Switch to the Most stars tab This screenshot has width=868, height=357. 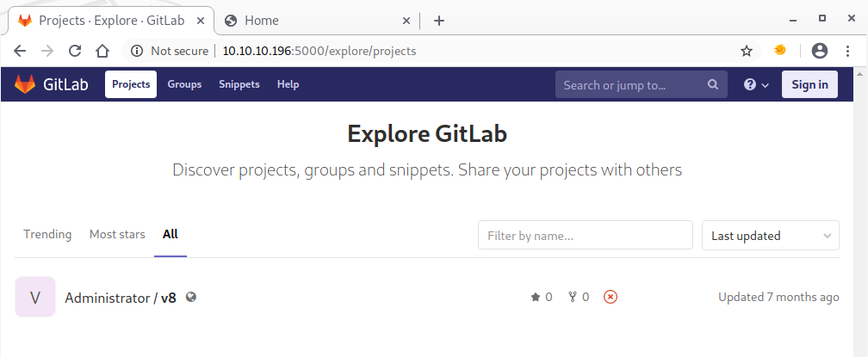click(x=117, y=234)
